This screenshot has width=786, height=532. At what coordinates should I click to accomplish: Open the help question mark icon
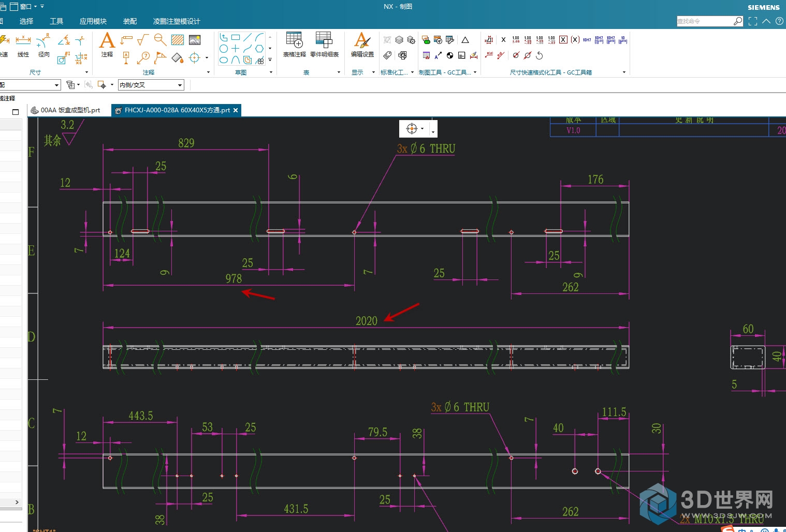click(x=779, y=21)
